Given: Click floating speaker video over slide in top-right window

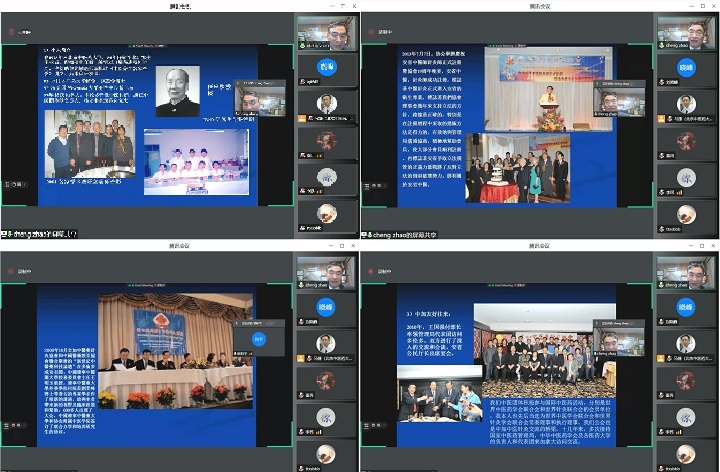Looking at the screenshot, I should tap(620, 99).
